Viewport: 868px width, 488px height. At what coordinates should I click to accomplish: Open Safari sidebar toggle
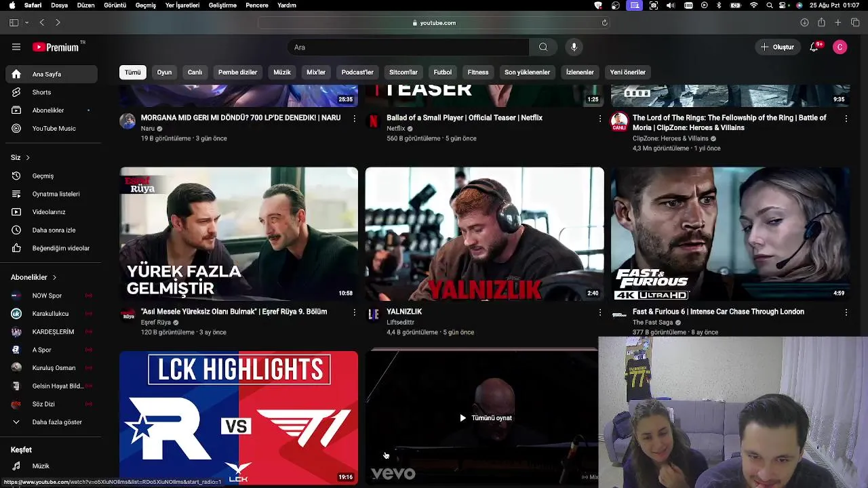pyautogui.click(x=14, y=22)
